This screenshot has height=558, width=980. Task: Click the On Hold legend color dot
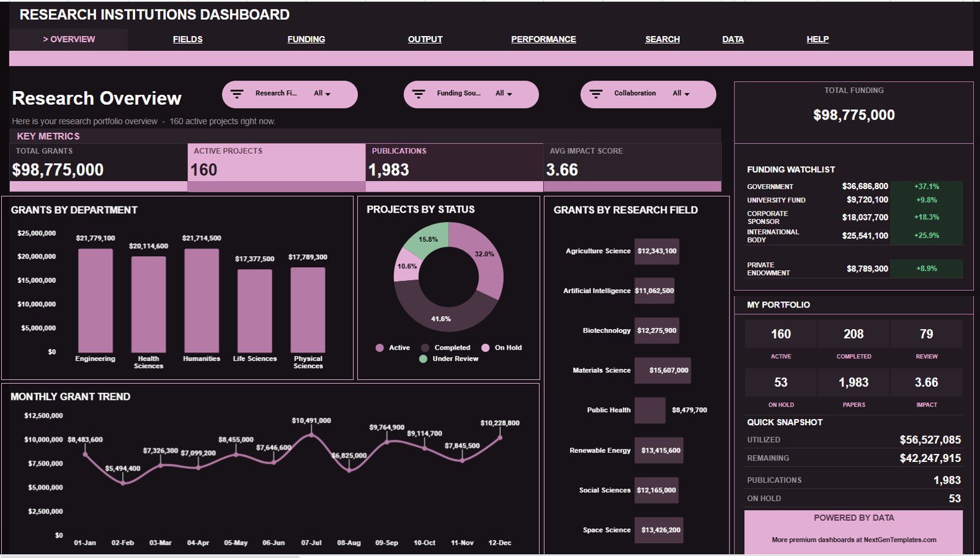tap(485, 348)
